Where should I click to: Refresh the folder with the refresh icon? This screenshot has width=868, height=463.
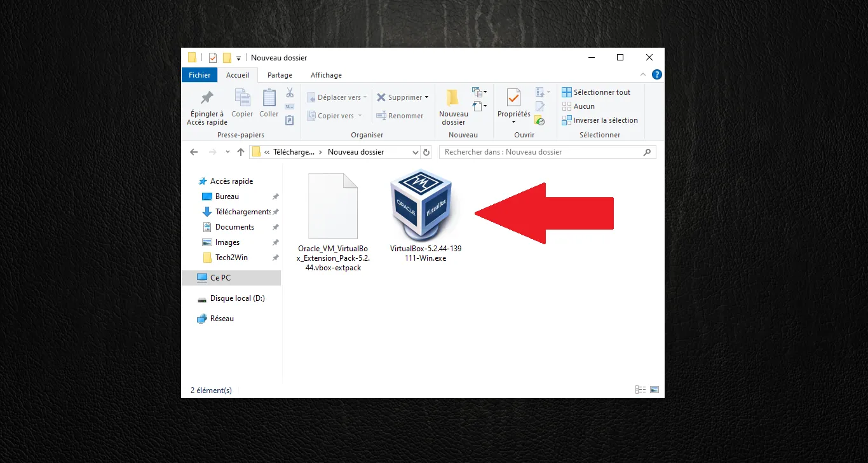pyautogui.click(x=426, y=151)
